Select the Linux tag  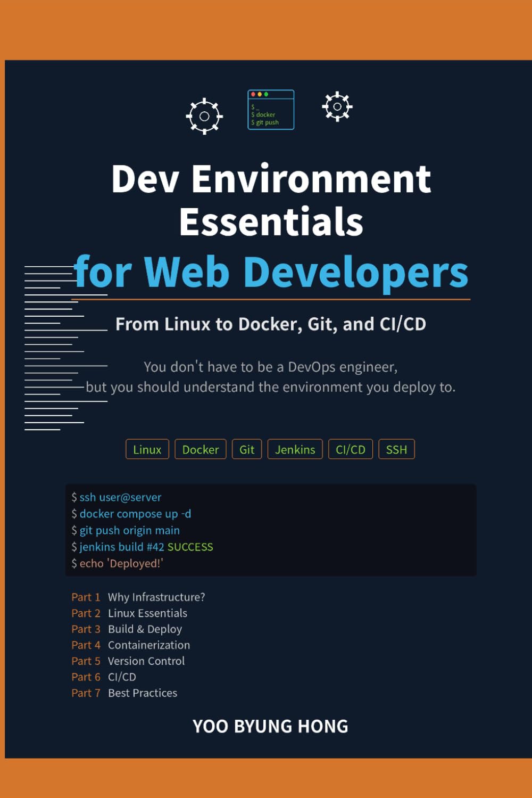(x=147, y=449)
